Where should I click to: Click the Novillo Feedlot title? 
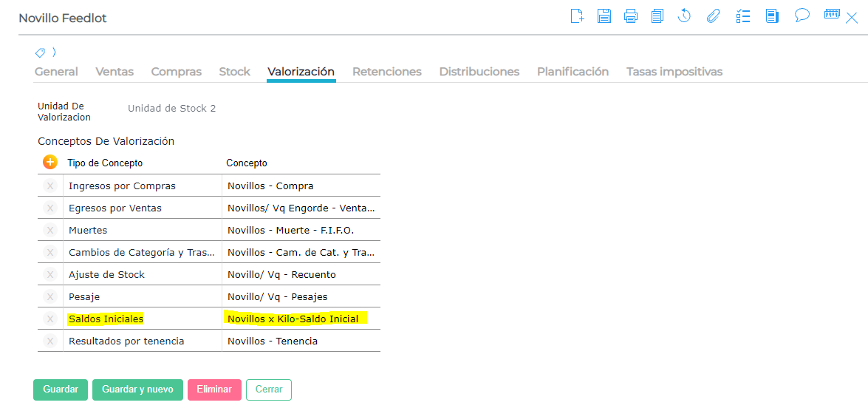(63, 18)
